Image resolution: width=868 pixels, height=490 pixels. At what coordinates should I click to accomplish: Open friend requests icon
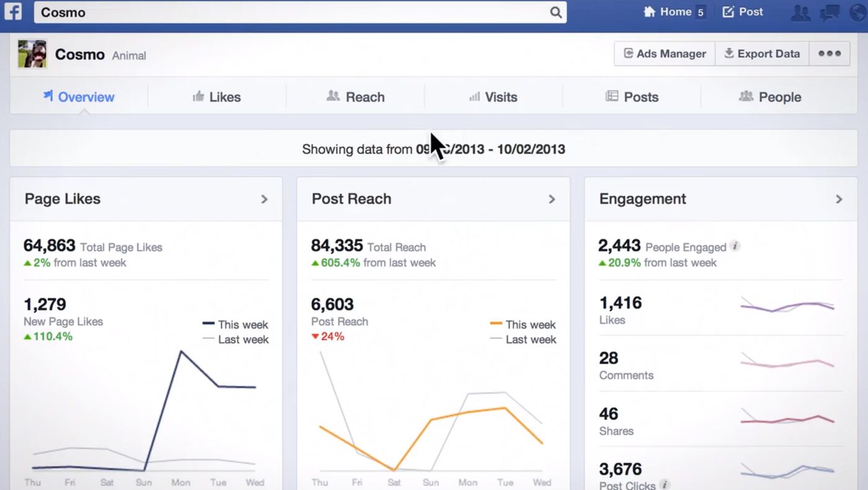tap(801, 12)
